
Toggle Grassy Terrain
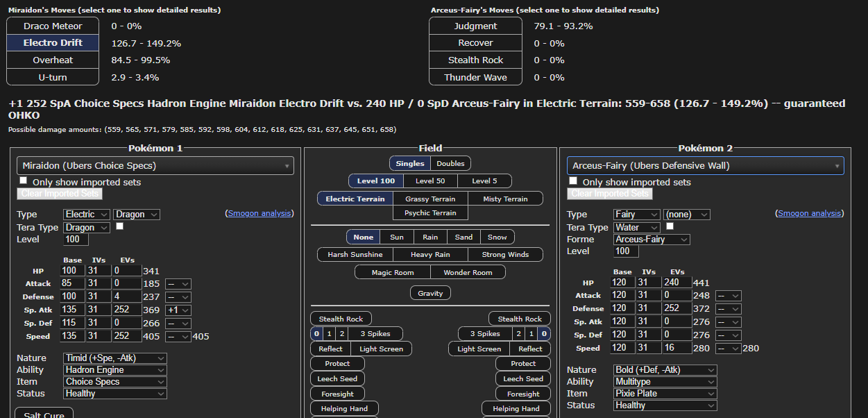[x=430, y=199]
